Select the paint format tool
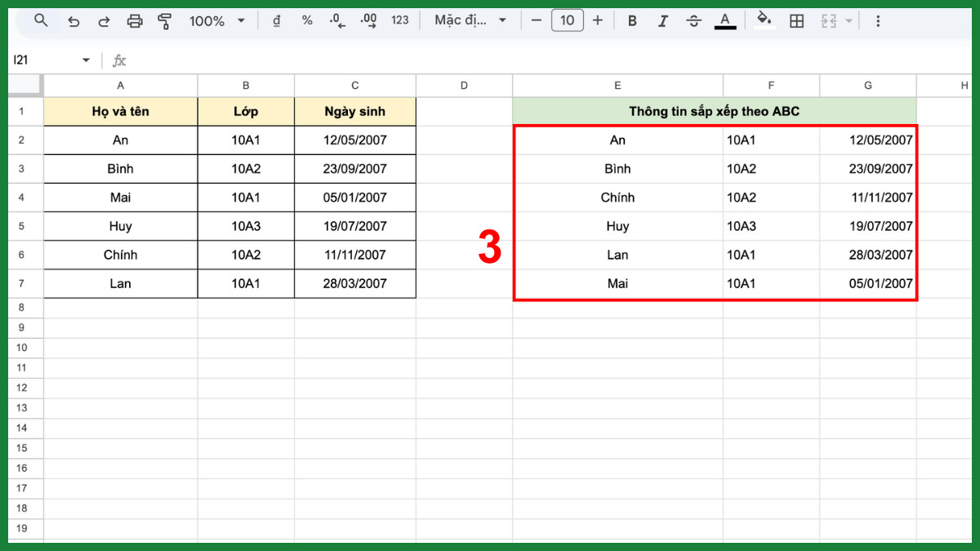Screen dimensions: 980x551 pyautogui.click(x=166, y=20)
